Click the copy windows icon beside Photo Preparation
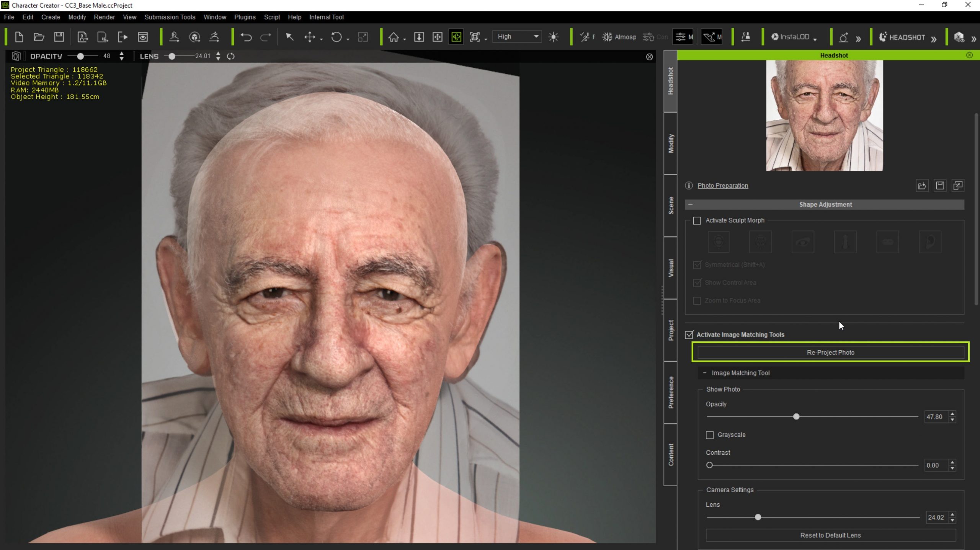 point(958,186)
